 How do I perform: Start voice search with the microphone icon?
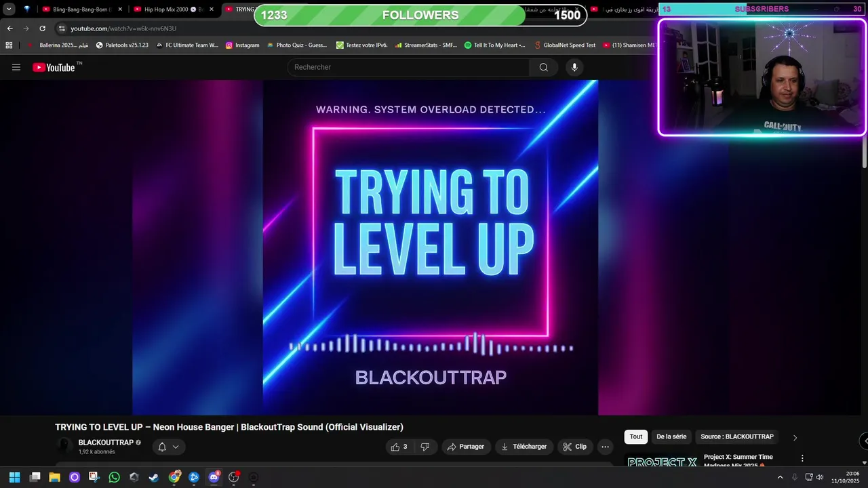pos(574,67)
